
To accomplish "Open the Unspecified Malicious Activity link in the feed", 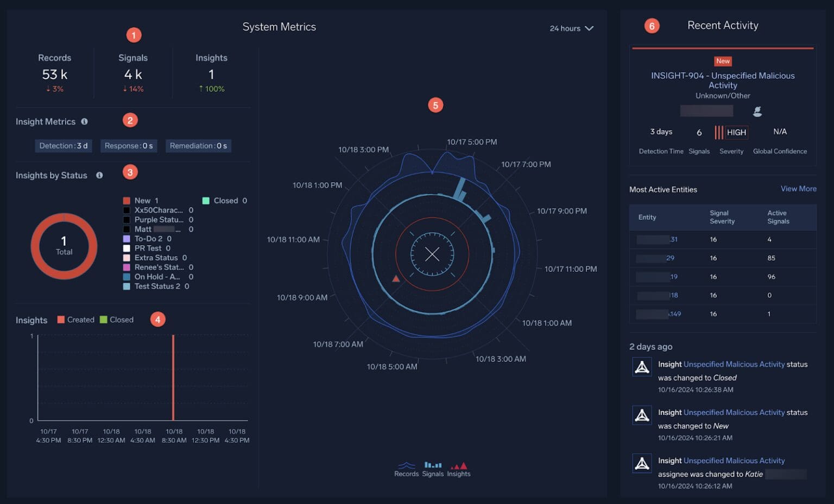I will (735, 364).
